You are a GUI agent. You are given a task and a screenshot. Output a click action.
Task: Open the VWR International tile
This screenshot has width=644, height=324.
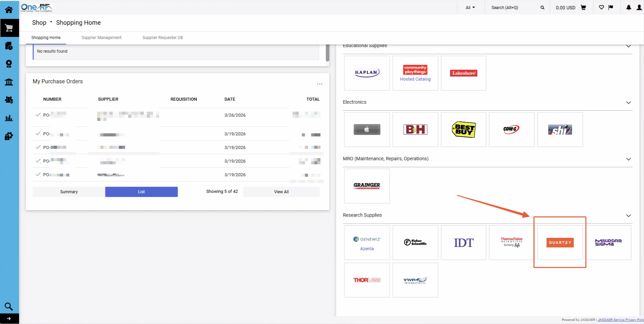pos(415,280)
